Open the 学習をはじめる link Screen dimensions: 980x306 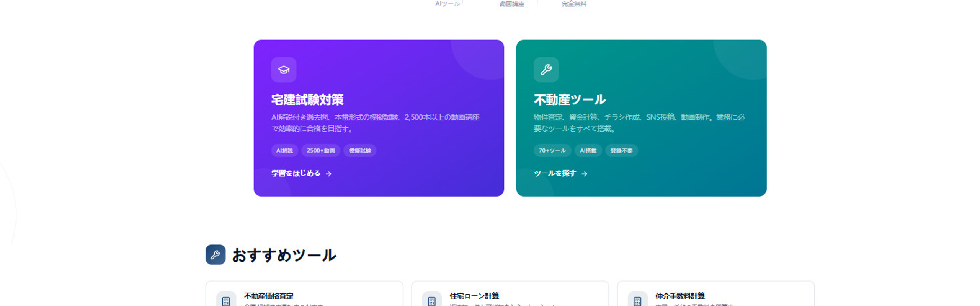[301, 173]
